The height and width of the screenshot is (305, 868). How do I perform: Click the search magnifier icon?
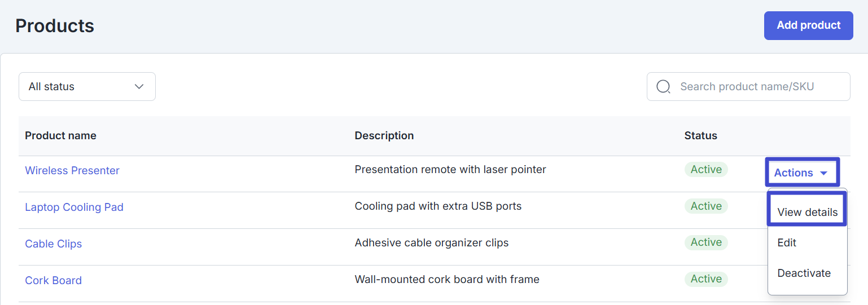[664, 87]
